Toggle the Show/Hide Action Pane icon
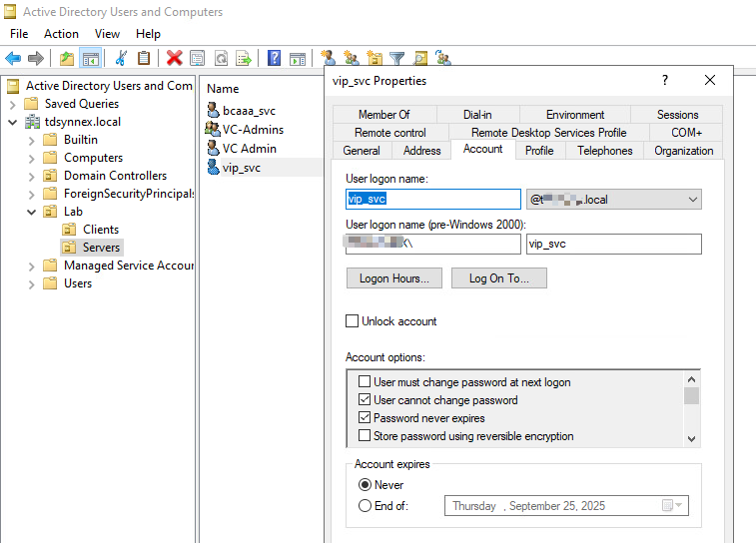 tap(298, 58)
